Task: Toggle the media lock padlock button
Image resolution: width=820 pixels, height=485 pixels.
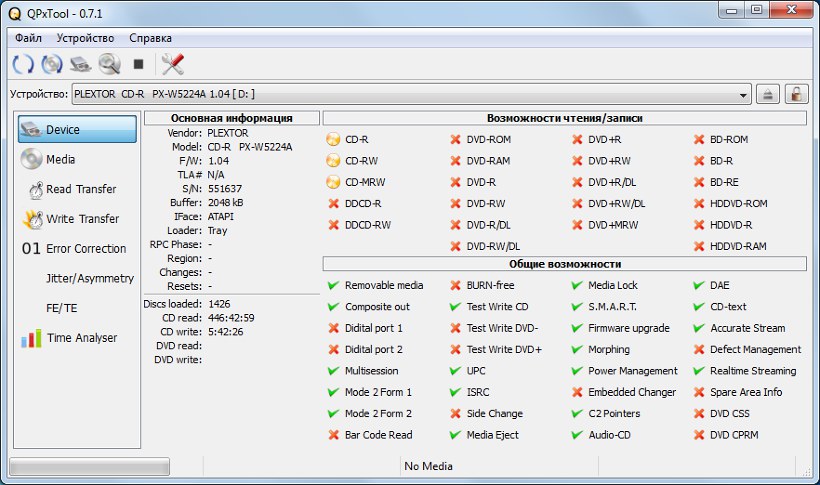Action: click(796, 94)
